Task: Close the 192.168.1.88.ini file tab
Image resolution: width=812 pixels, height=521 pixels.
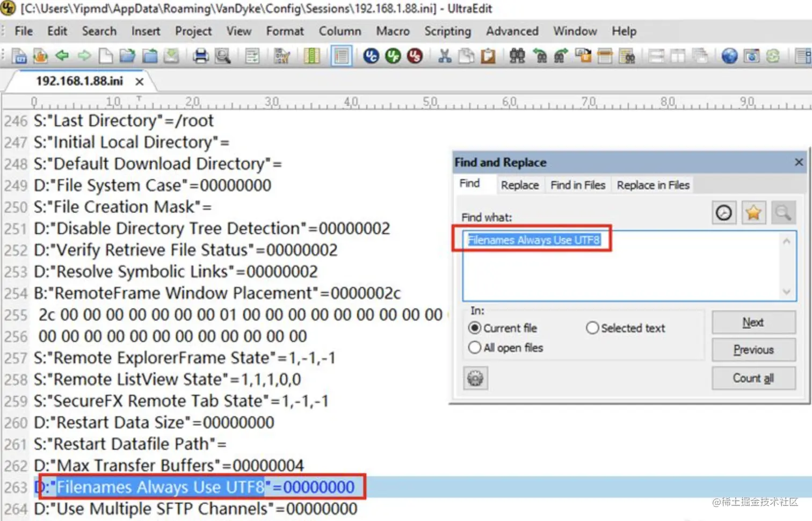Action: pos(140,82)
